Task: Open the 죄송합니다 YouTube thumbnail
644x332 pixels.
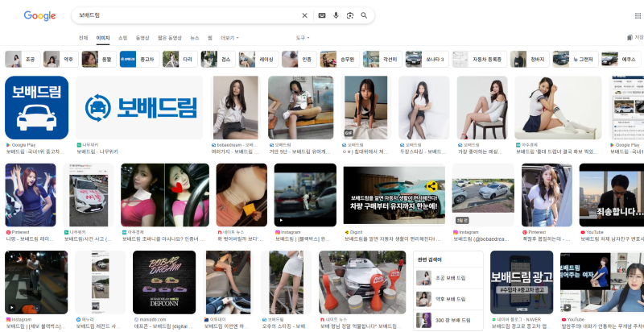Action: coord(612,195)
